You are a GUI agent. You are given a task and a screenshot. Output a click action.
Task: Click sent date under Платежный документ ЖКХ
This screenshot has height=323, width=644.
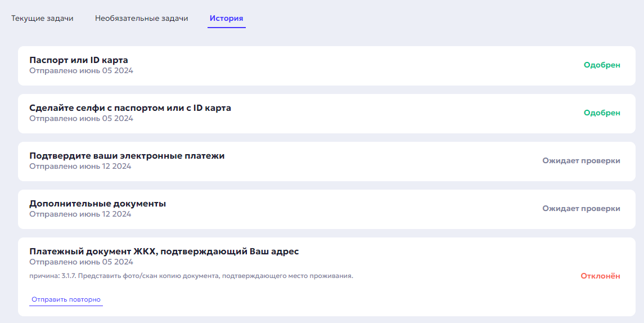click(x=81, y=262)
